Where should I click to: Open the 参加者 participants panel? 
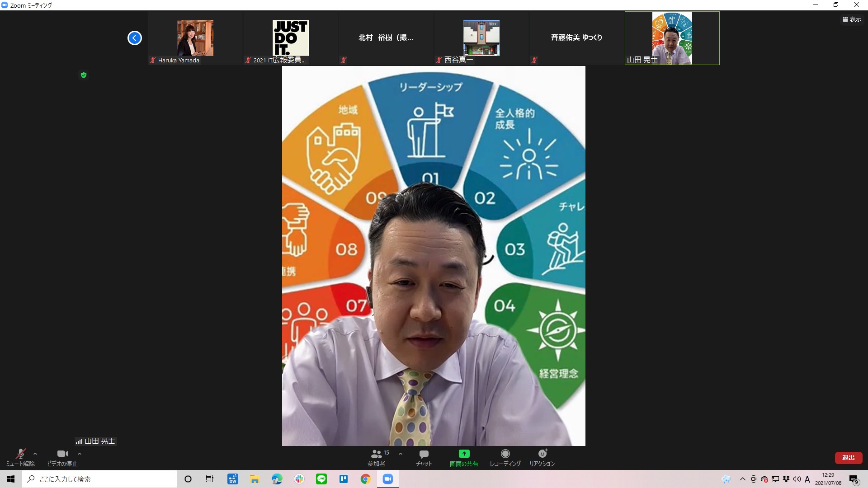[x=376, y=457]
